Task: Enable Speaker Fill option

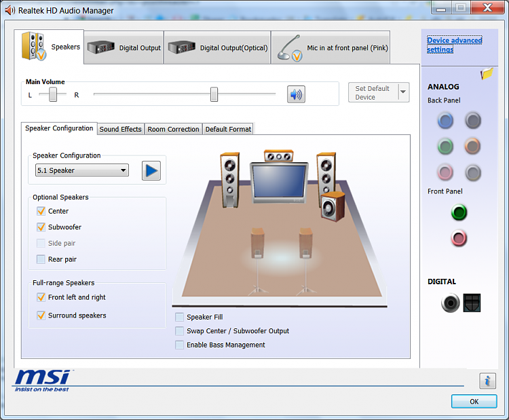Action: click(x=179, y=317)
